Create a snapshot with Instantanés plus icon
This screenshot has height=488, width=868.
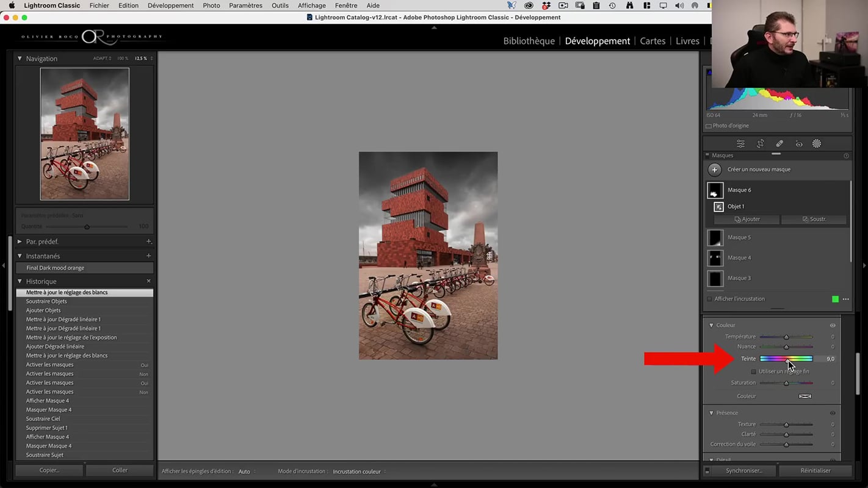148,256
